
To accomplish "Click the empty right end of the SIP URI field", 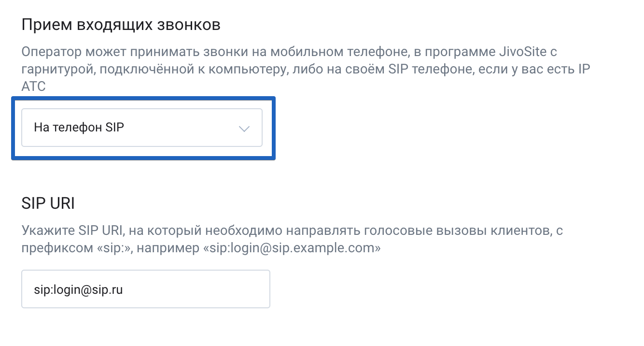I will [x=241, y=289].
